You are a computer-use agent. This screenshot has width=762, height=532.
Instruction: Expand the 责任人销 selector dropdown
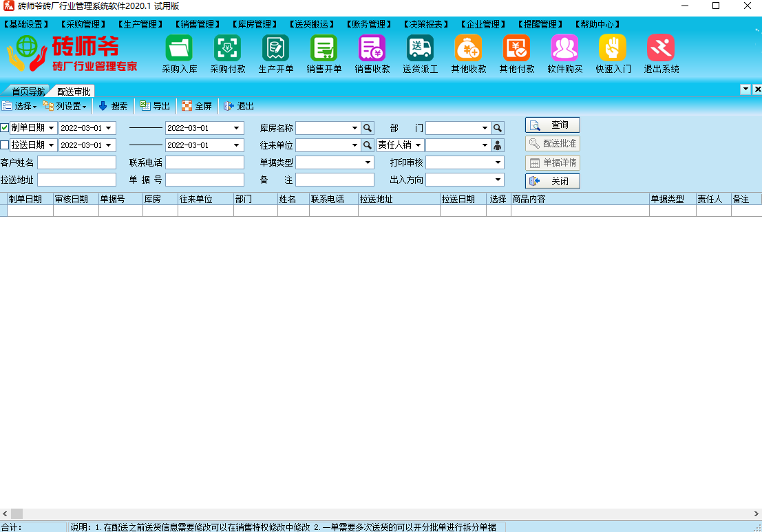tap(418, 145)
